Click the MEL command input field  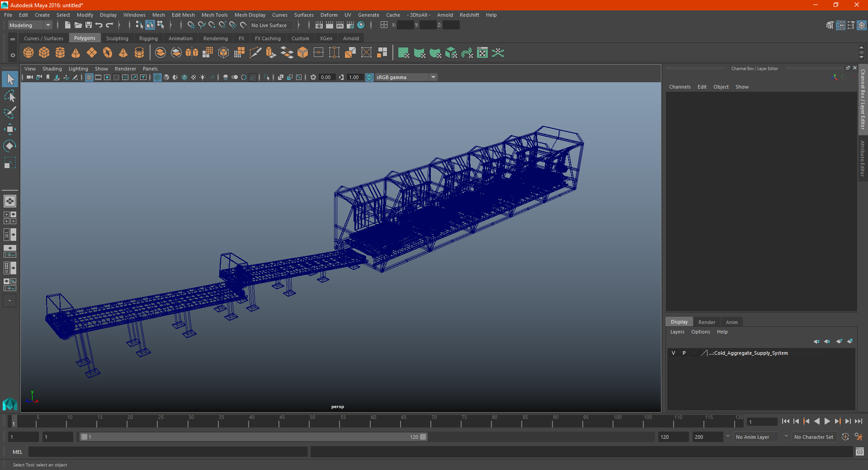(x=168, y=451)
